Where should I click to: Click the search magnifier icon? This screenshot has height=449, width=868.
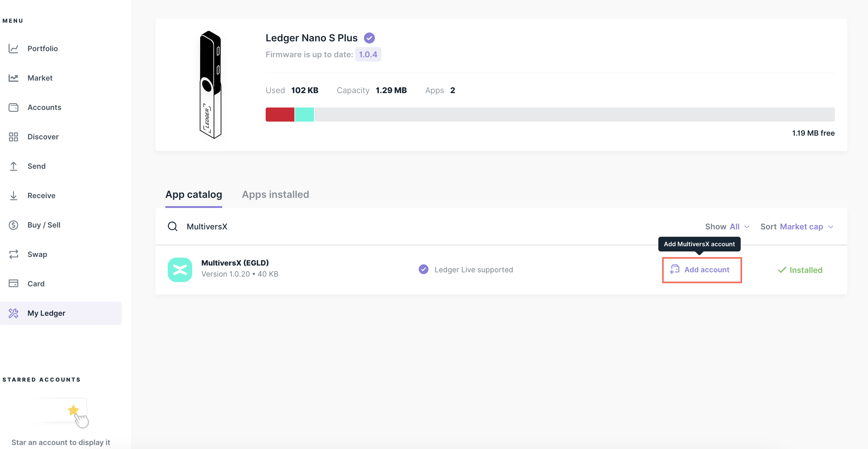(x=173, y=226)
